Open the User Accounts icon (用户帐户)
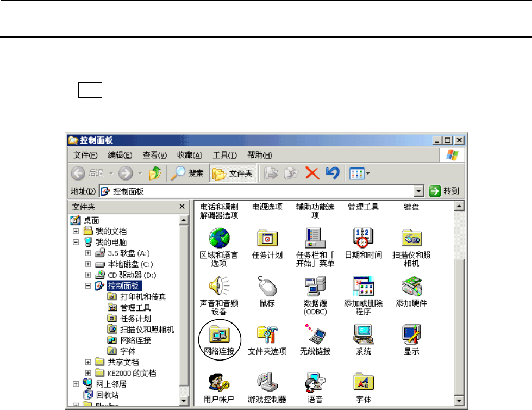532x410 pixels. [219, 388]
